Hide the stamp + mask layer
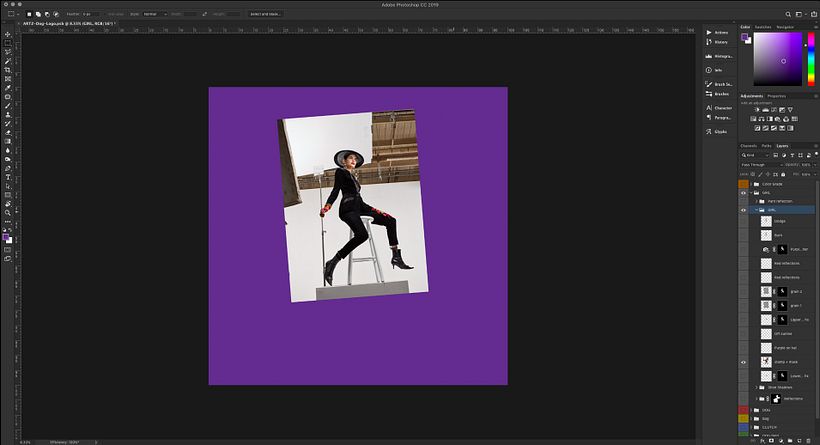This screenshot has width=820, height=445. pyautogui.click(x=743, y=362)
